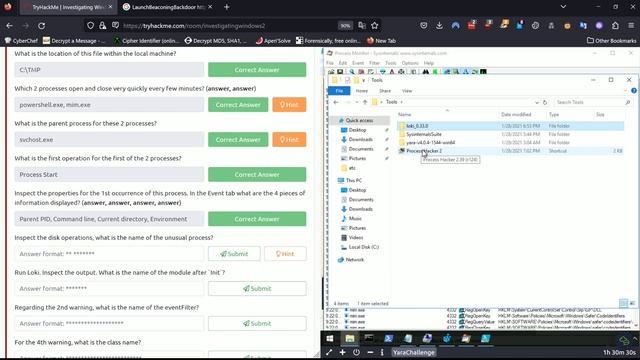Screen dimensions: 640x360
Task: Refresh the Tools folder view
Action: 544,102
